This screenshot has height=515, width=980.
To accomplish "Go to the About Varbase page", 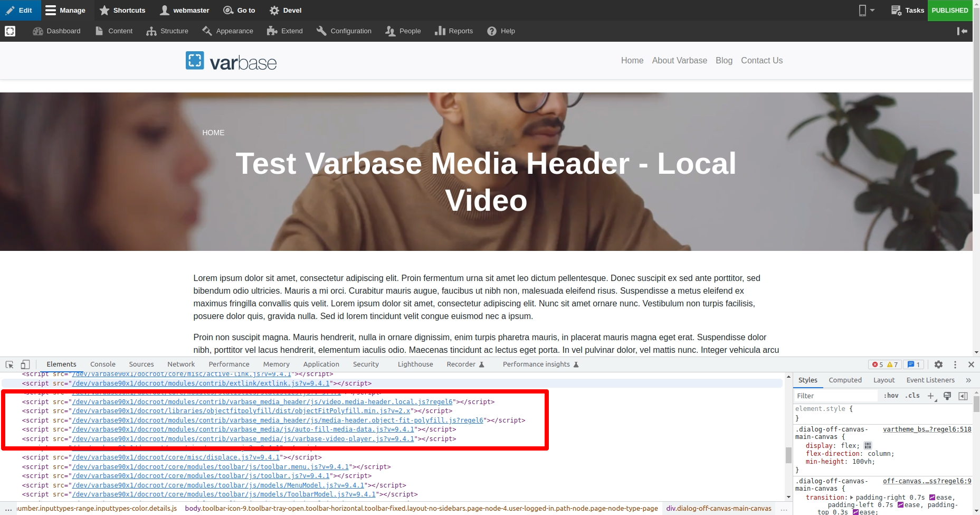I will (680, 61).
